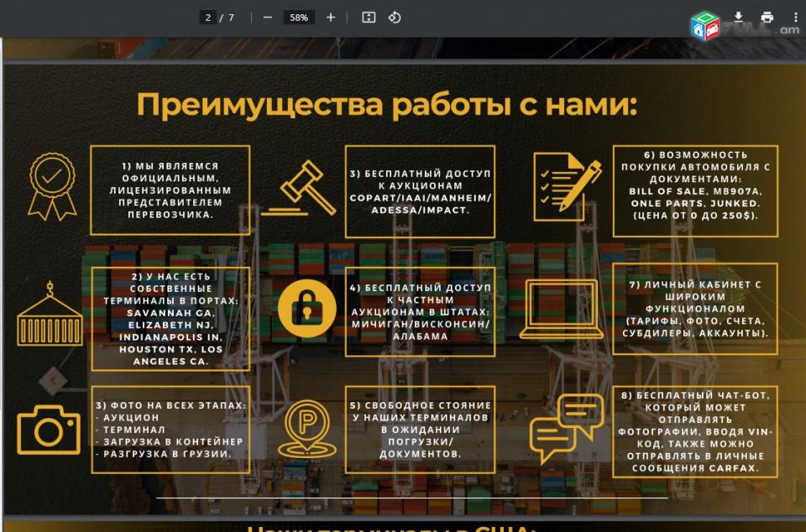The width and height of the screenshot is (806, 532).
Task: Click the parking location pin icon
Action: [307, 429]
